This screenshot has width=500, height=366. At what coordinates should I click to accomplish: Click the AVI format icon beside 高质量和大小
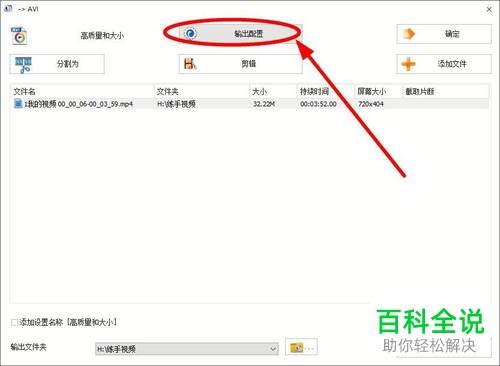click(19, 36)
